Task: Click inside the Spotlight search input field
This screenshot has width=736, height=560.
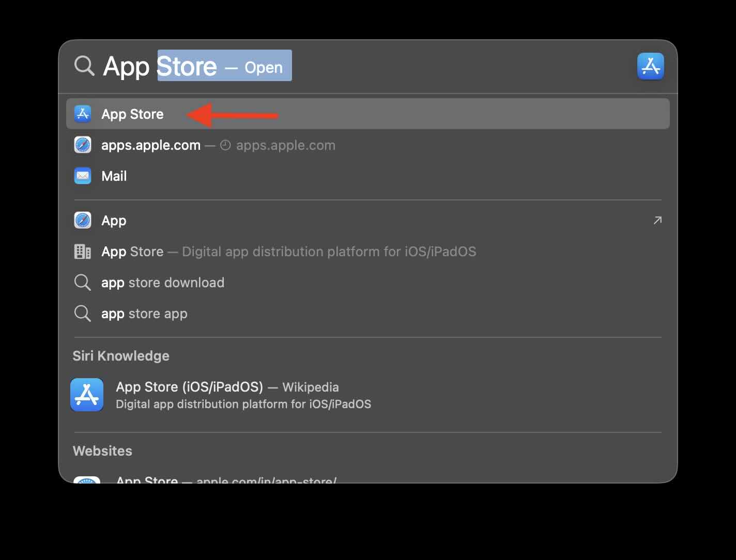Action: [362, 66]
